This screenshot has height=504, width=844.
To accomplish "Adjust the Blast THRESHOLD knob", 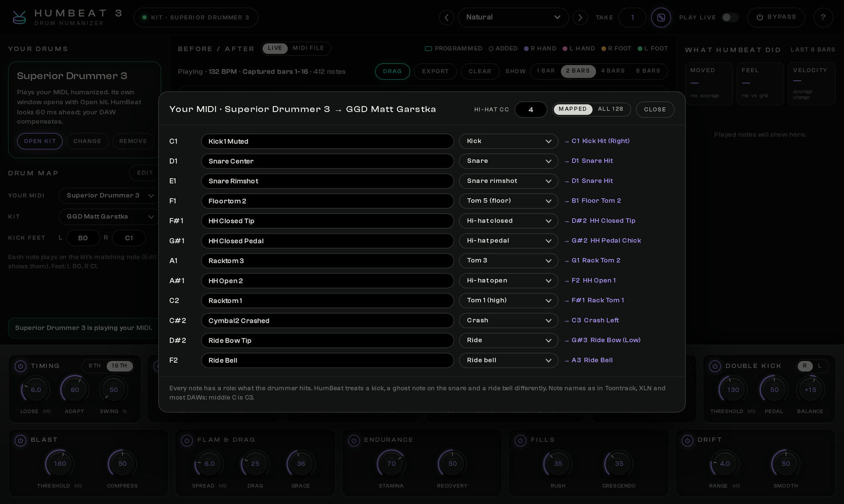I will point(60,464).
